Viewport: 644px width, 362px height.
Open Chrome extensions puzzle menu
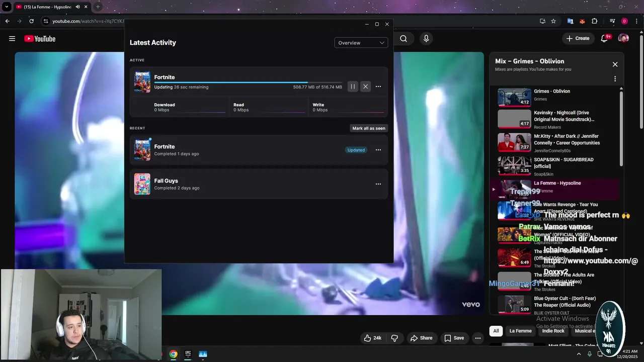[x=595, y=21]
